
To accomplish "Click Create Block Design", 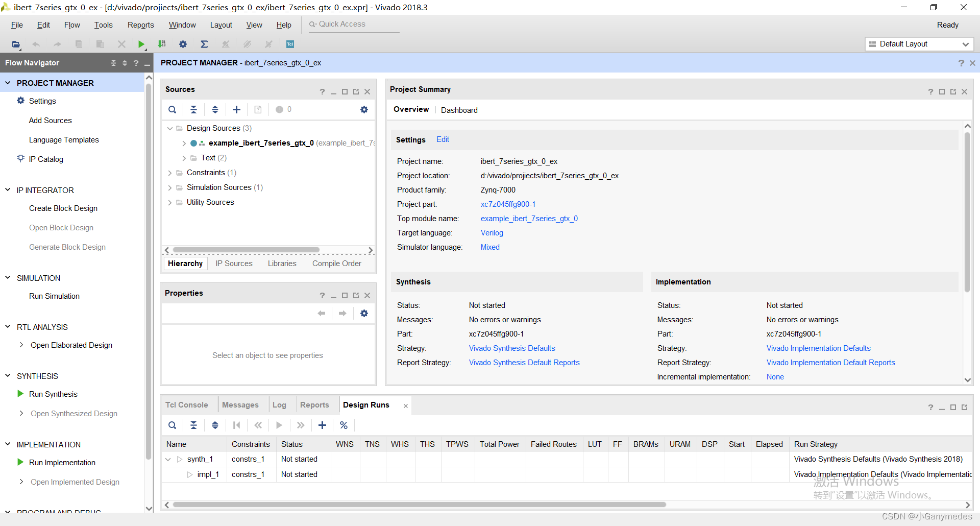I will tap(63, 208).
